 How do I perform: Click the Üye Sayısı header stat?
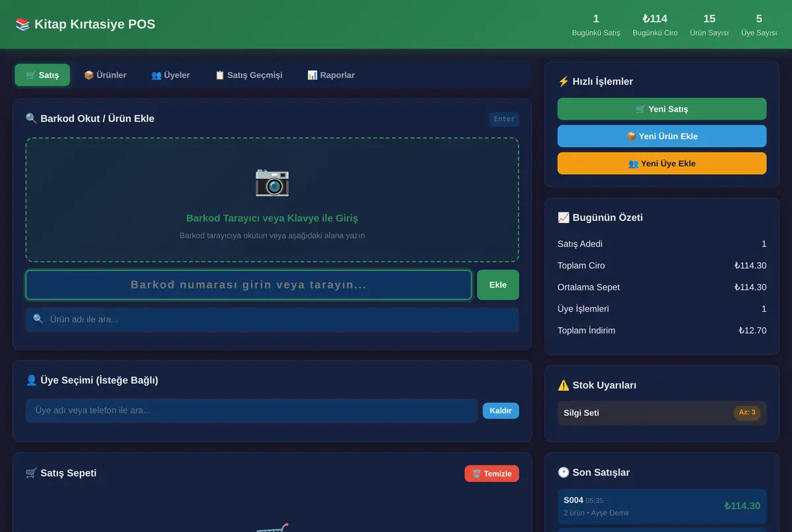759,25
